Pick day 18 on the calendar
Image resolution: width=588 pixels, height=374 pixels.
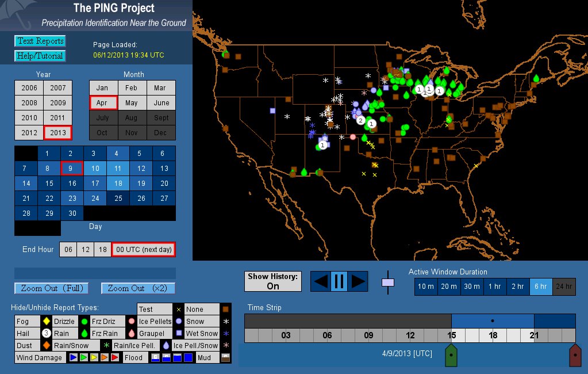(x=117, y=184)
